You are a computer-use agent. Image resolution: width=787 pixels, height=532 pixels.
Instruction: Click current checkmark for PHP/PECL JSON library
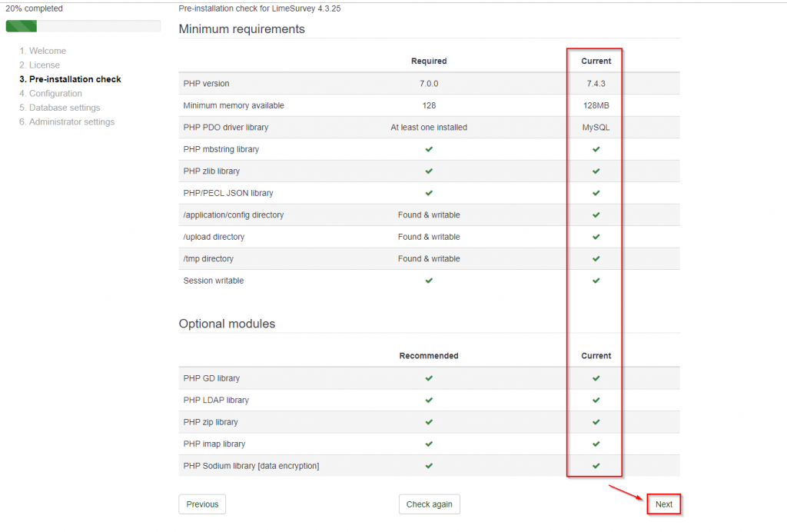click(x=596, y=193)
